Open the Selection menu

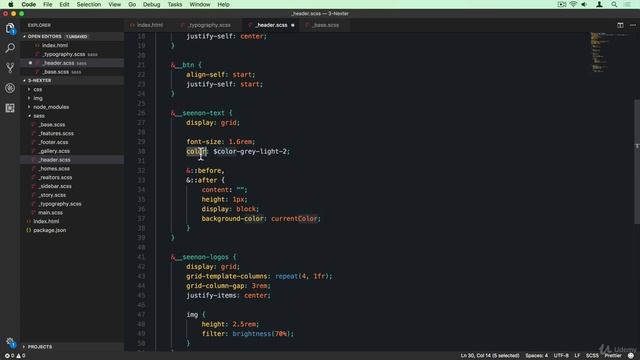pyautogui.click(x=89, y=4)
